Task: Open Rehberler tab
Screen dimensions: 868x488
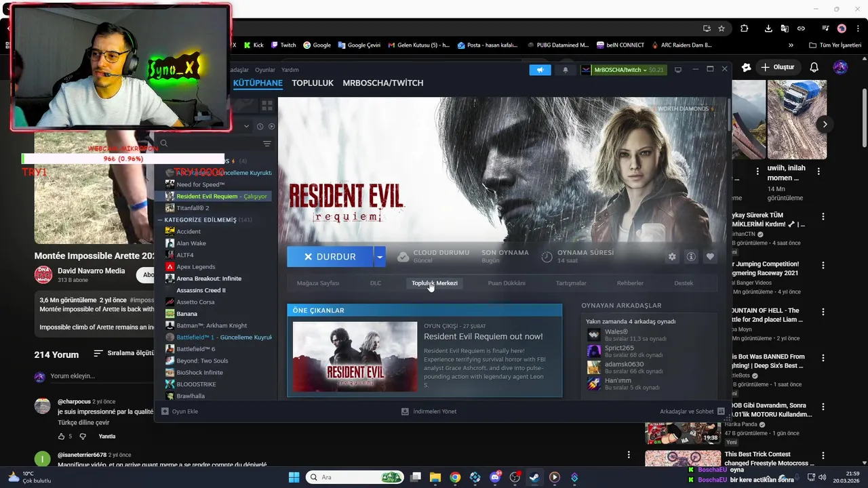Action: [630, 283]
